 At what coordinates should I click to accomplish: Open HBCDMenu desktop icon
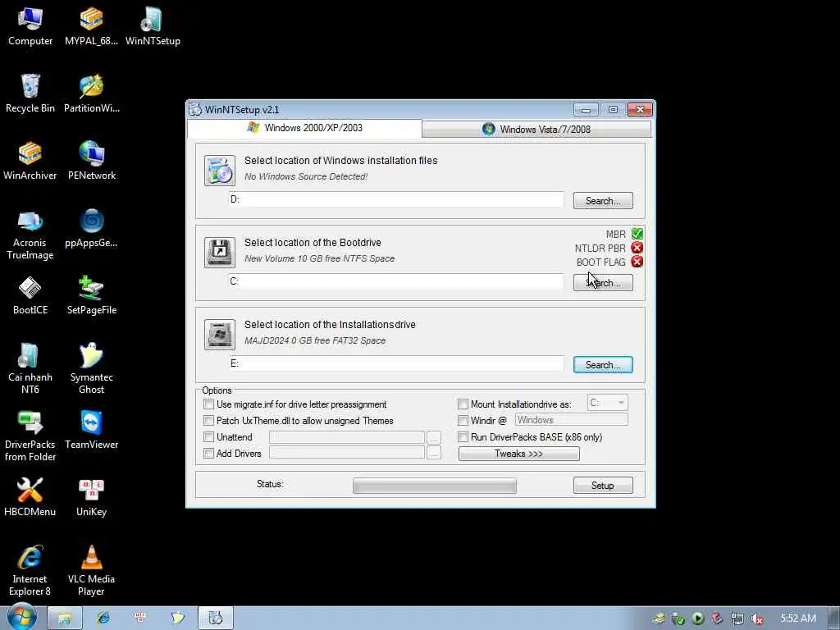(x=30, y=498)
